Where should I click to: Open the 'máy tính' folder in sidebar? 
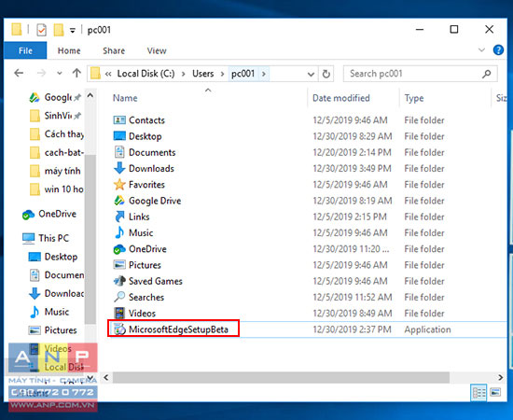[55, 171]
